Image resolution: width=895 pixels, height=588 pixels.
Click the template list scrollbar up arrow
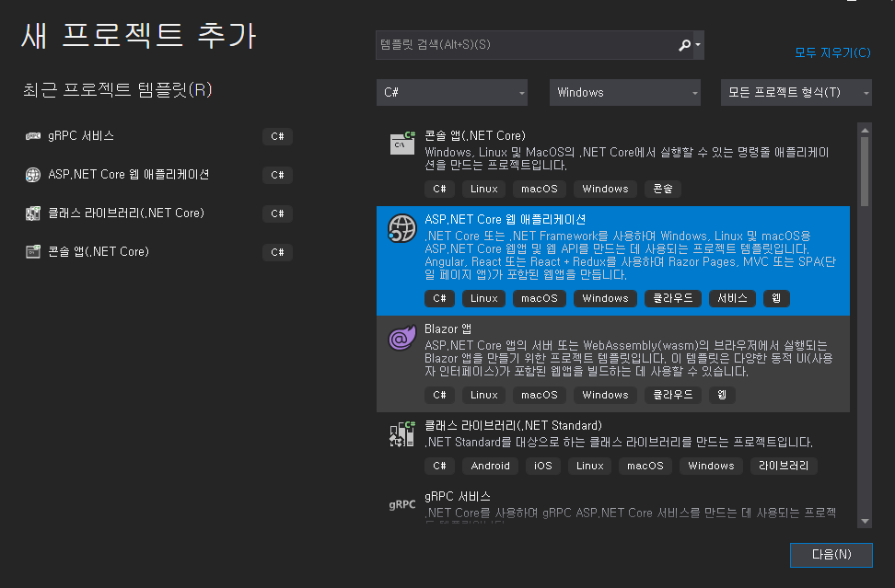click(x=865, y=130)
